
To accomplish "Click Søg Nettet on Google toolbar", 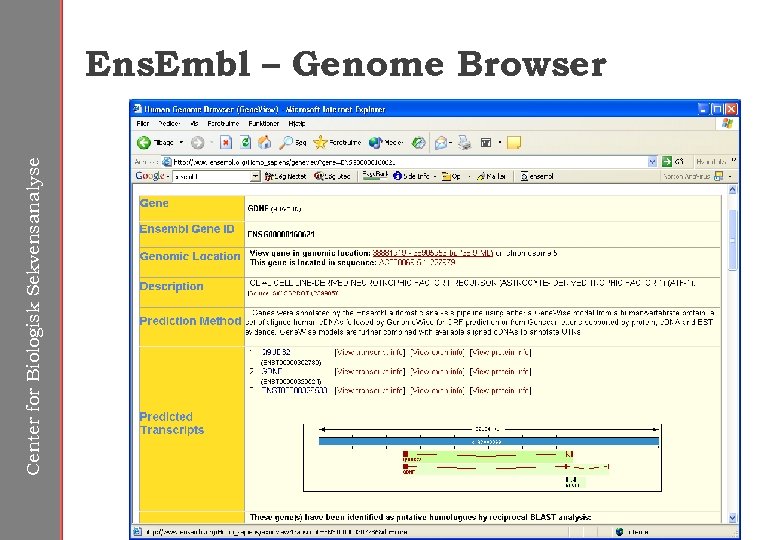I will pyautogui.click(x=286, y=177).
